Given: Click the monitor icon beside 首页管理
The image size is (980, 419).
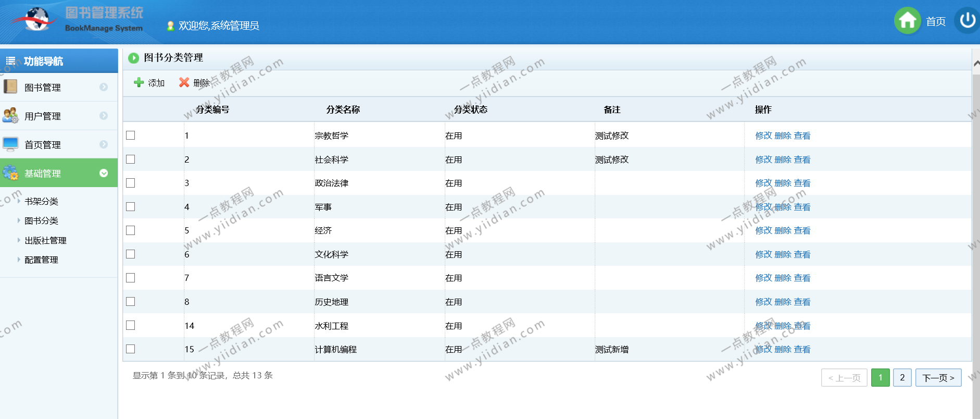Looking at the screenshot, I should click(10, 144).
